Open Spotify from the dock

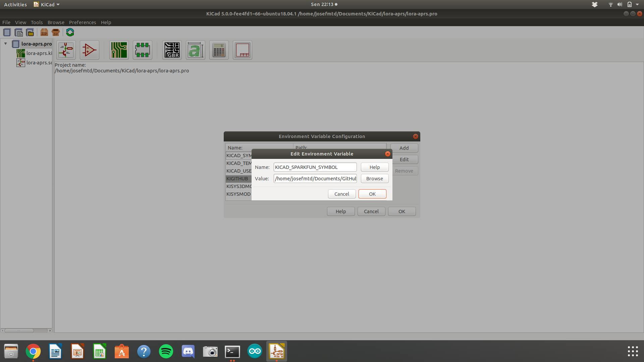tap(166, 351)
